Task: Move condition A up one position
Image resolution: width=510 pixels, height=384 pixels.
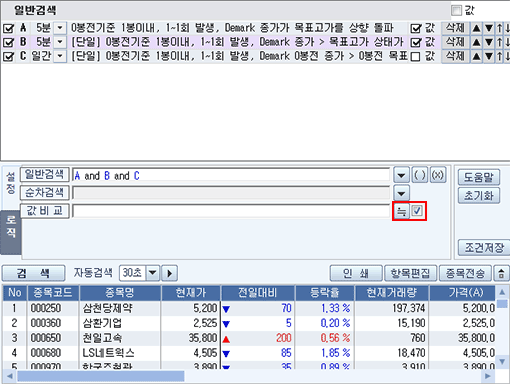Action: point(476,28)
